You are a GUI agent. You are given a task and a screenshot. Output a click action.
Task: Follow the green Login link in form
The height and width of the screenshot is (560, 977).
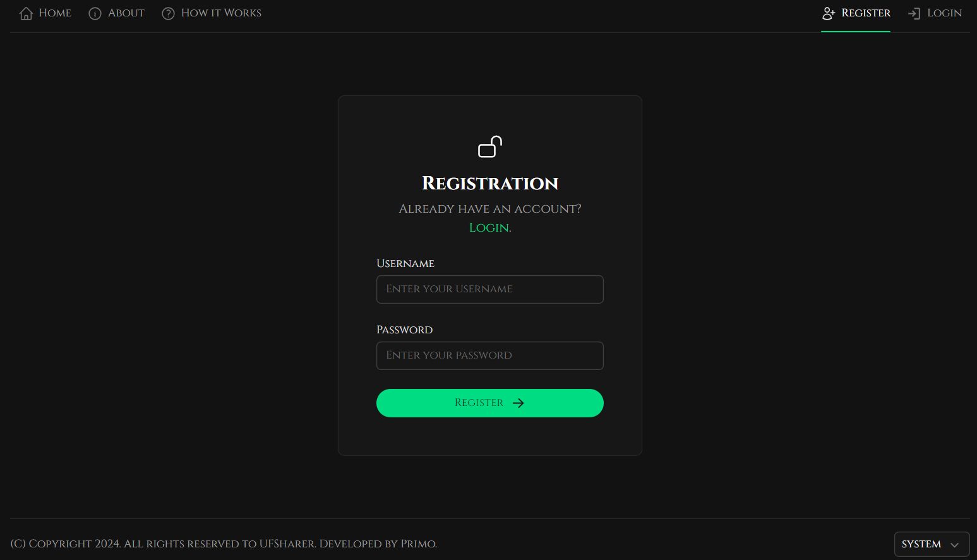point(489,228)
